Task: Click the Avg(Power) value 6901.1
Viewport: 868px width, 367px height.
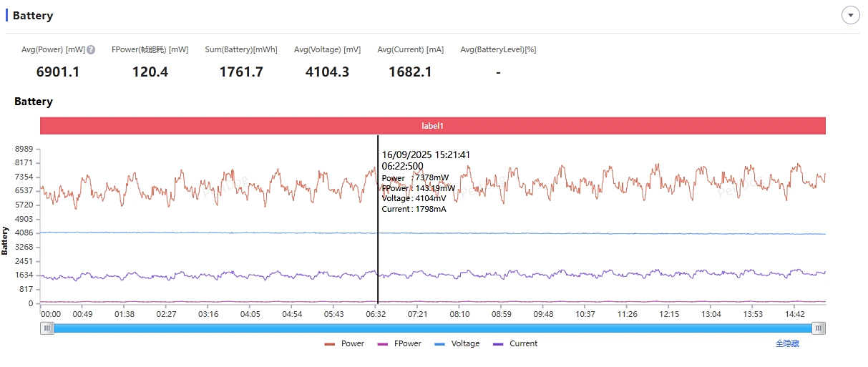Action: coord(58,72)
